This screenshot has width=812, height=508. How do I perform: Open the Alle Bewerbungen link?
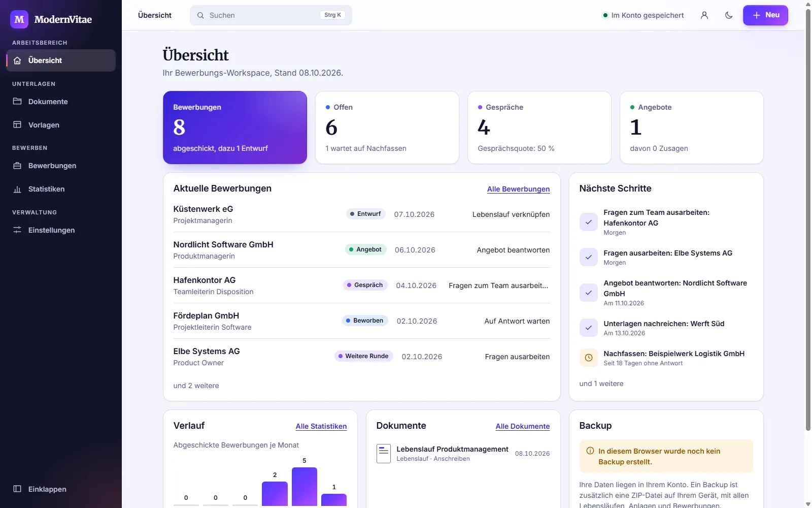click(518, 189)
